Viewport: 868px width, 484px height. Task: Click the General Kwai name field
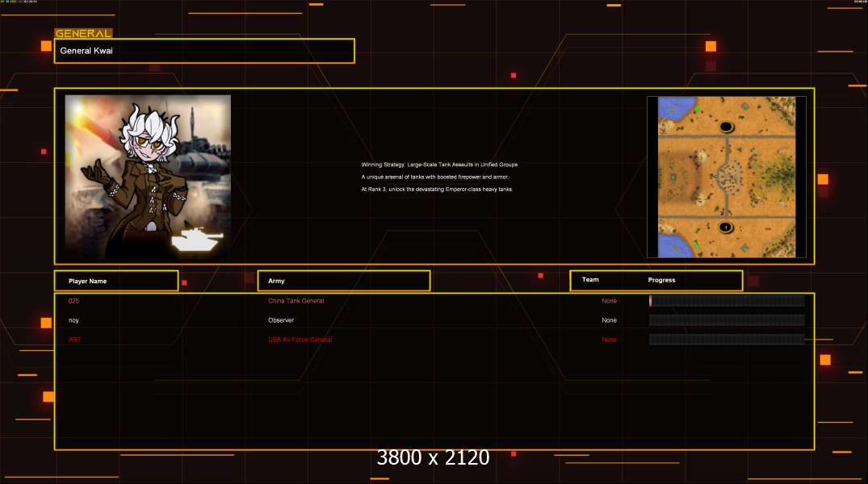point(204,51)
